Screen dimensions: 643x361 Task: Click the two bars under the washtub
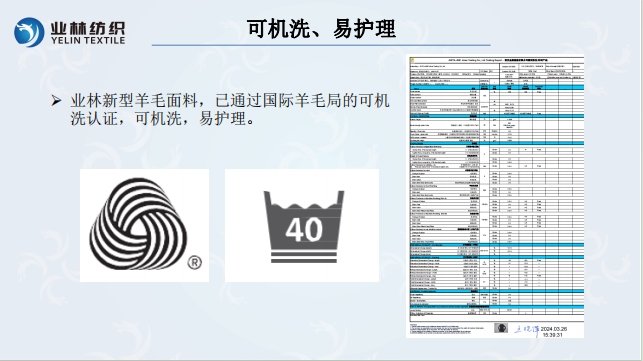(303, 258)
